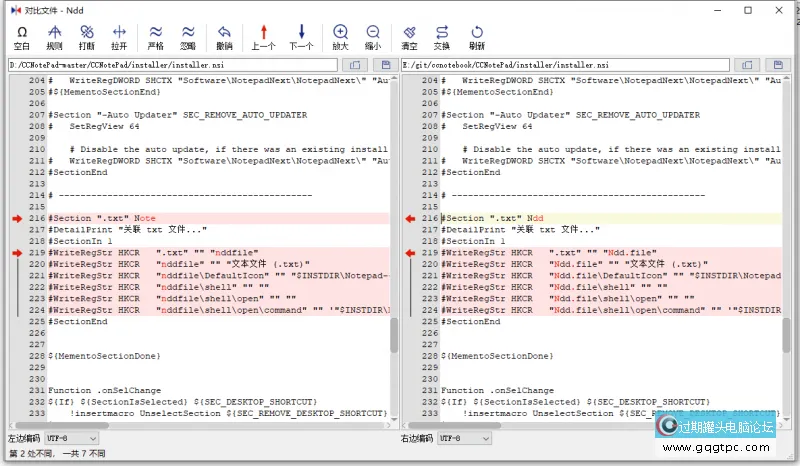800x466 pixels.
Task: Open file browser for right path
Action: coord(747,65)
